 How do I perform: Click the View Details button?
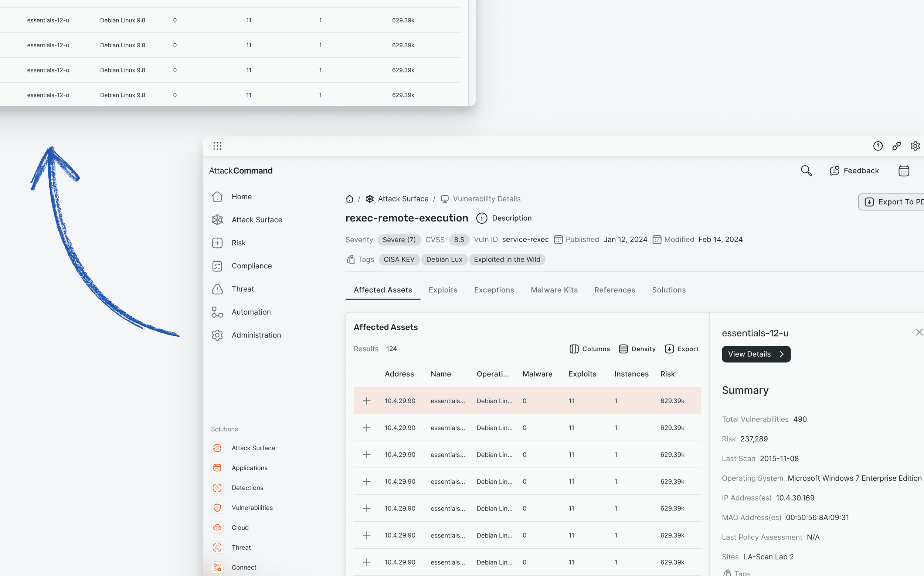756,354
